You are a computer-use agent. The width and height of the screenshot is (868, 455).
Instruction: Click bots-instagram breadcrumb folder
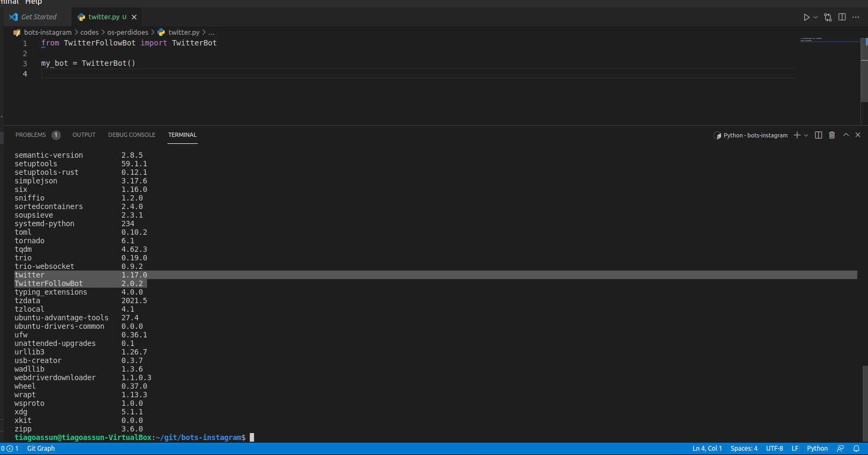[x=48, y=33]
